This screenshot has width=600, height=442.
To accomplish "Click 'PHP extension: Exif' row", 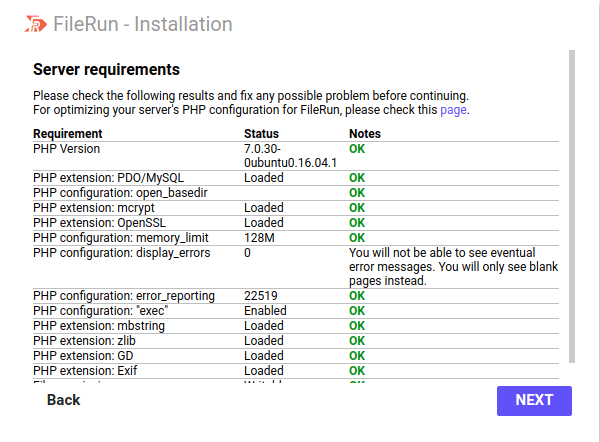I will [296, 371].
